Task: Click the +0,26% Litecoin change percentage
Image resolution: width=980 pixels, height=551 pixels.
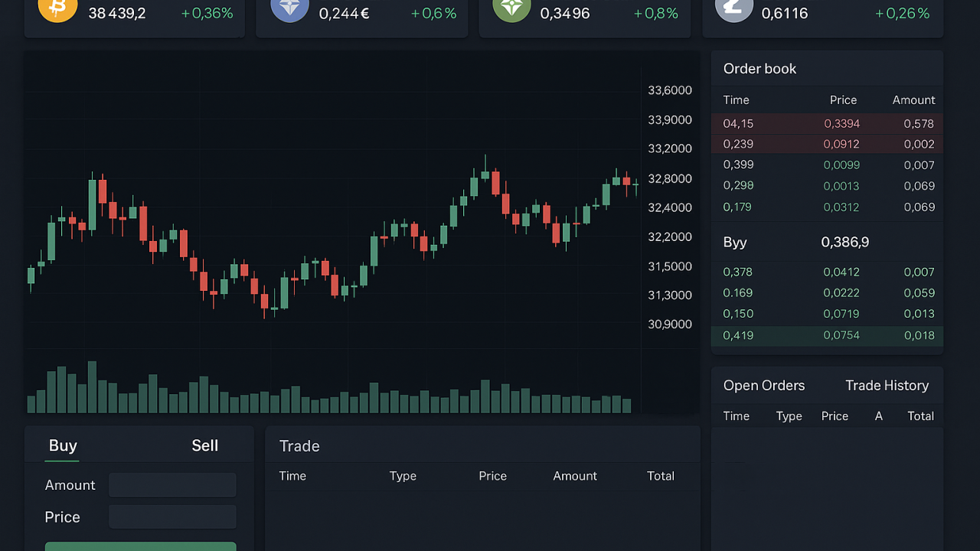Action: pos(902,12)
